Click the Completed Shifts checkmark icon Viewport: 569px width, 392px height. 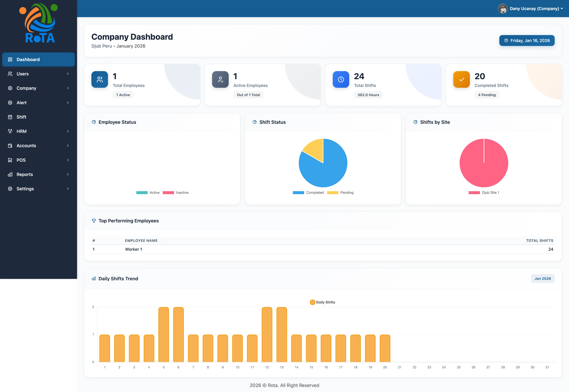(461, 79)
